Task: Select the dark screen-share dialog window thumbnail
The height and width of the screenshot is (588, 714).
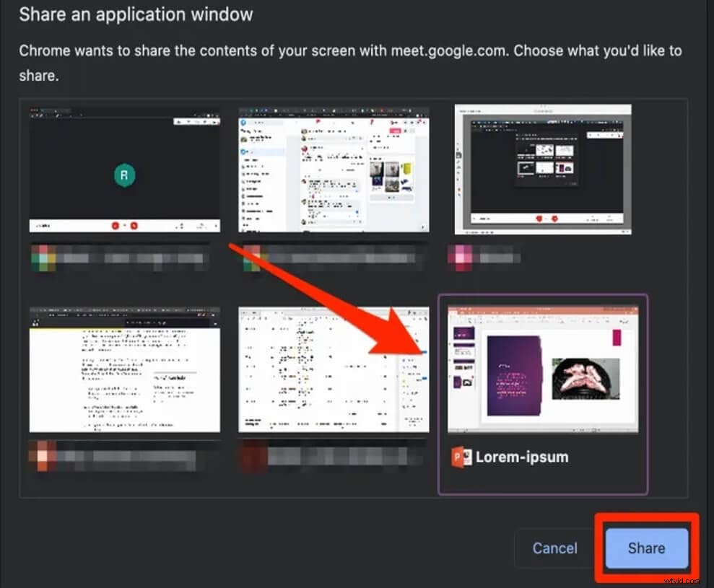Action: tap(542, 170)
